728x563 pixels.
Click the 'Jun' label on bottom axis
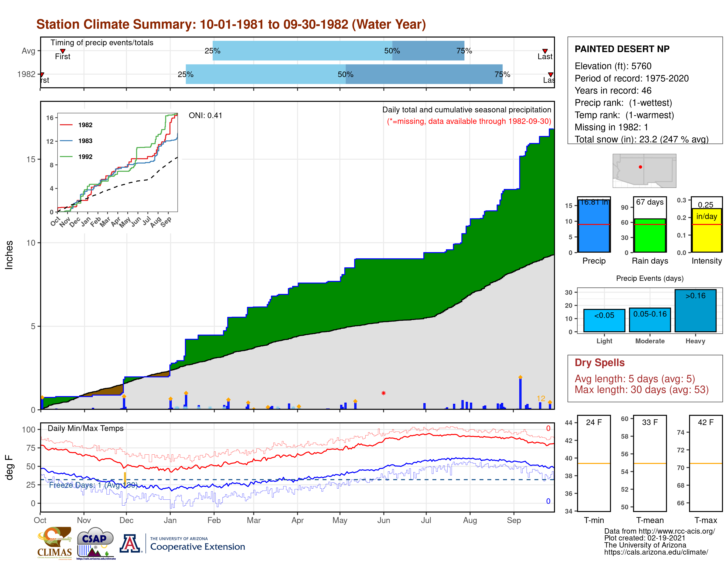pyautogui.click(x=383, y=520)
